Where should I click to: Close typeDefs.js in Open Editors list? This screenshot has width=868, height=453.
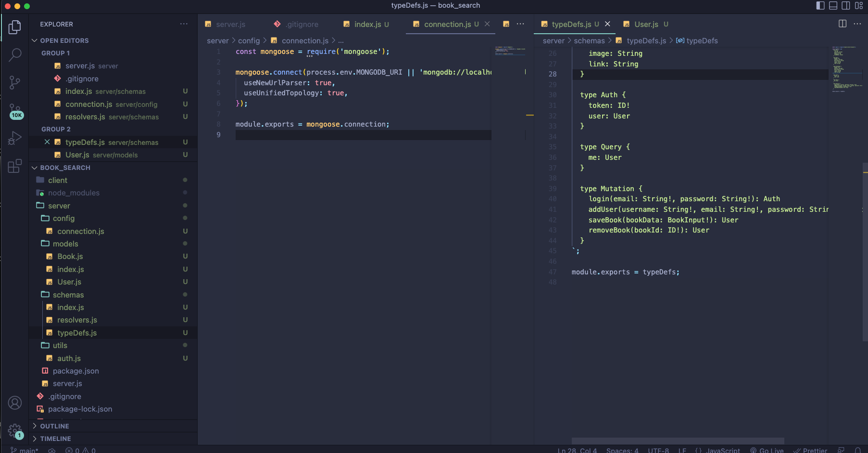pyautogui.click(x=47, y=142)
